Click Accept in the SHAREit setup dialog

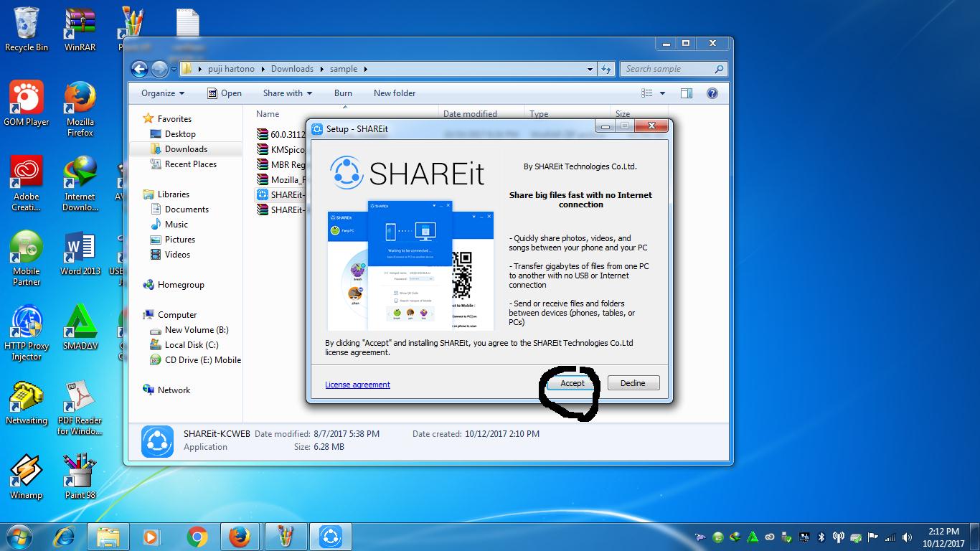[x=572, y=383]
